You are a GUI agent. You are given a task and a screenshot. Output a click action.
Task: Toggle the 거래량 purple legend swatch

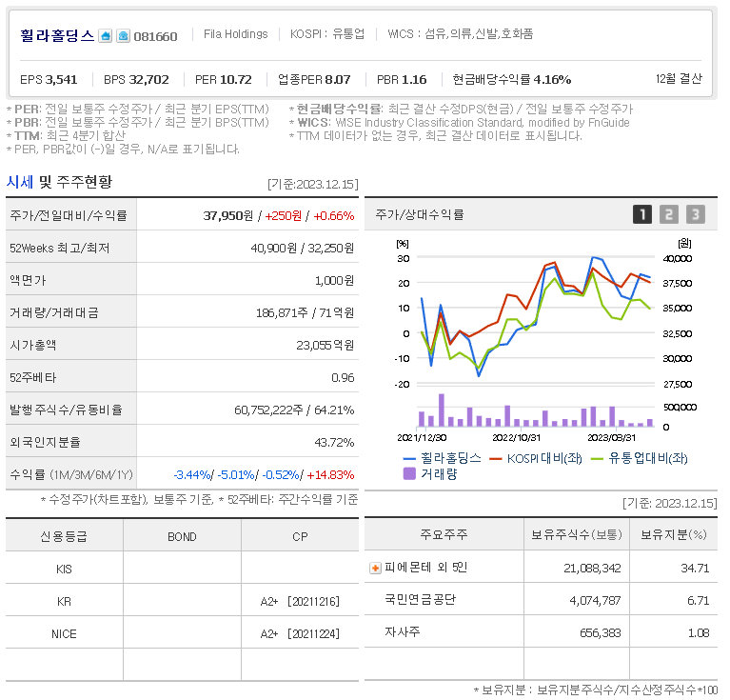coord(409,474)
